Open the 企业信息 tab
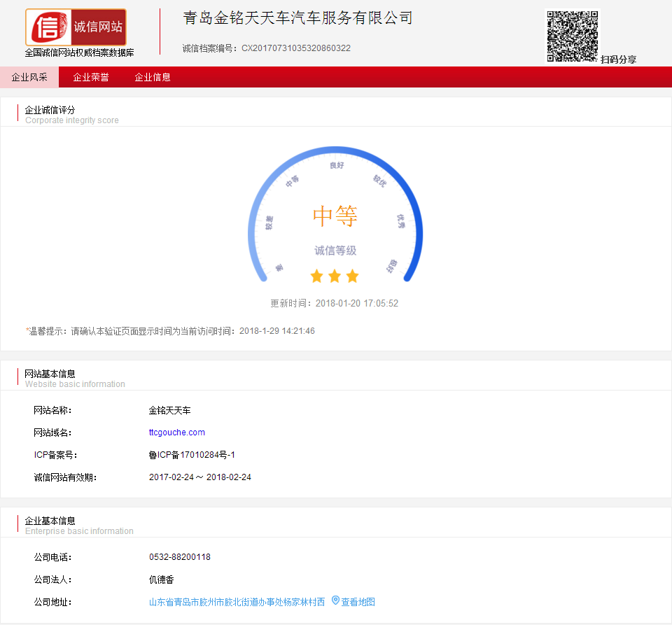This screenshot has width=672, height=625. pyautogui.click(x=153, y=78)
